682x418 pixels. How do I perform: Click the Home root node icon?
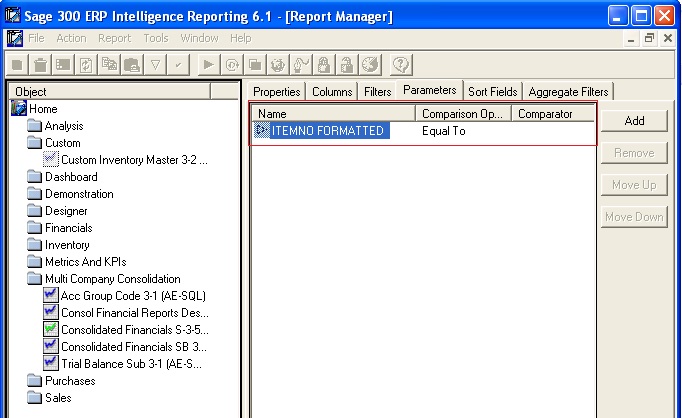(x=19, y=108)
